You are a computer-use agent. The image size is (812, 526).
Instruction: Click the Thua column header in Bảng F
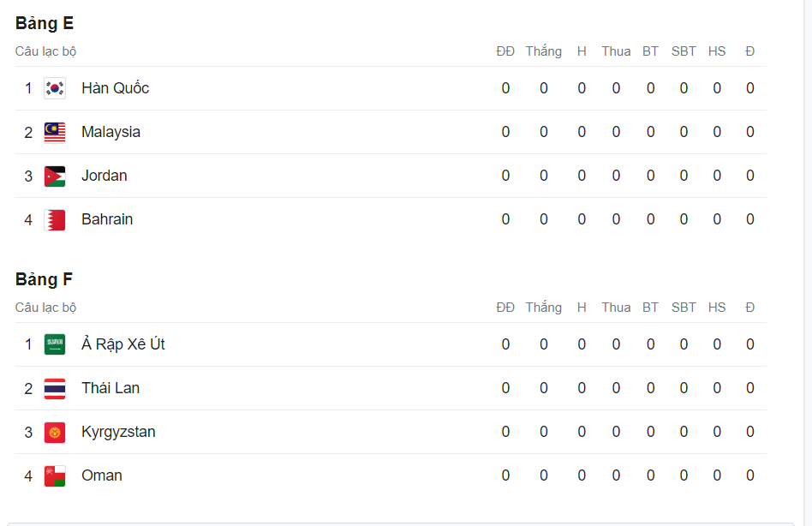point(615,308)
